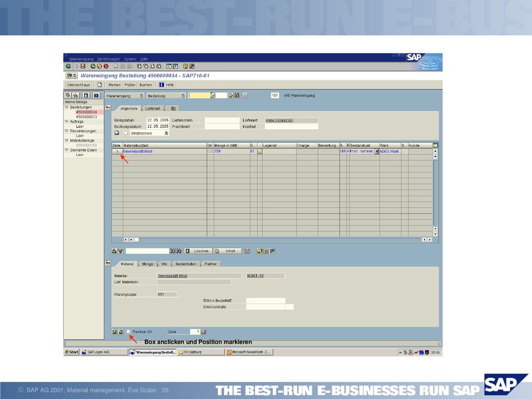Click the table settings icon right of Kunde
Image resolution: width=532 pixels, height=399 pixels.
[435, 145]
